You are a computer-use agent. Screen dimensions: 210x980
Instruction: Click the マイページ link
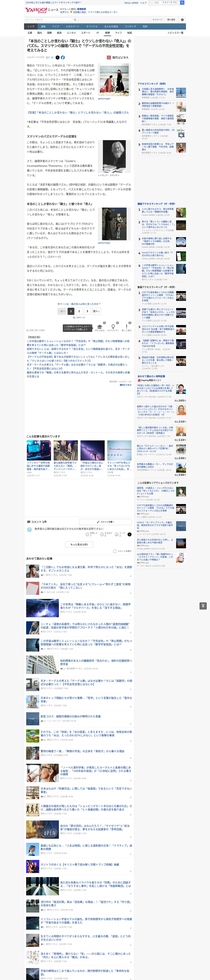(x=157, y=20)
